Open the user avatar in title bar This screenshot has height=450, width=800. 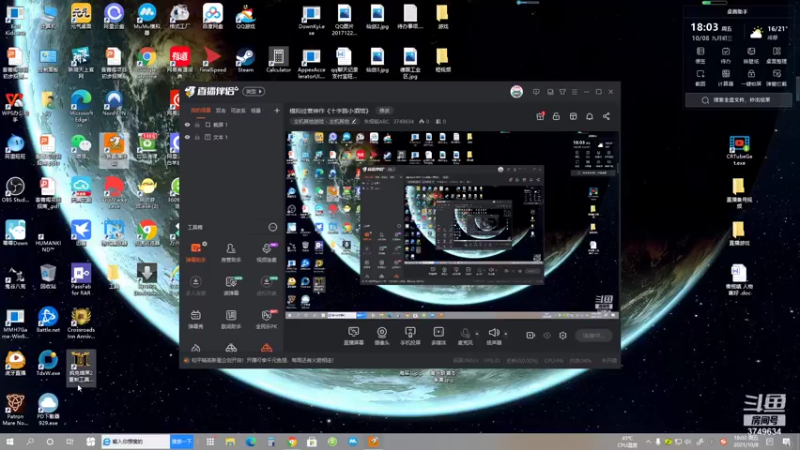516,92
